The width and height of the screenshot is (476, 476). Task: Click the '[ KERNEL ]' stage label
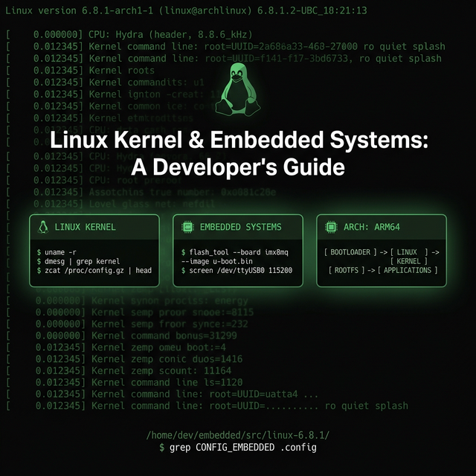pyautogui.click(x=408, y=261)
